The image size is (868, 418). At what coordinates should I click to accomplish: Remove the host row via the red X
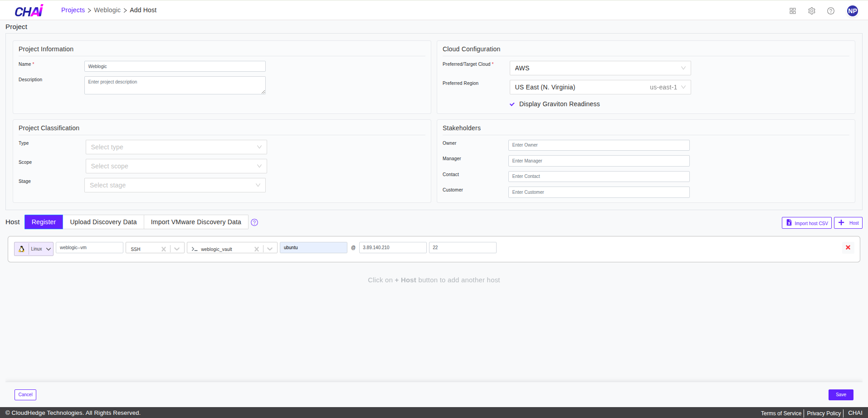[848, 247]
